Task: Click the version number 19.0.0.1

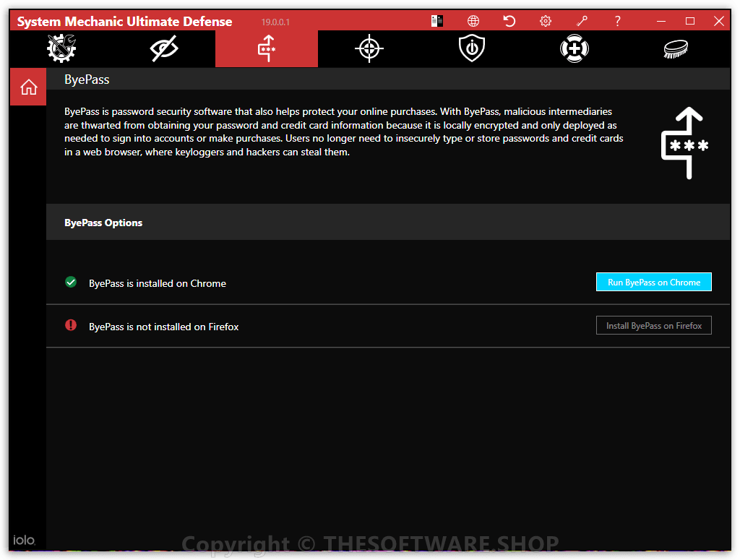Action: (x=275, y=22)
